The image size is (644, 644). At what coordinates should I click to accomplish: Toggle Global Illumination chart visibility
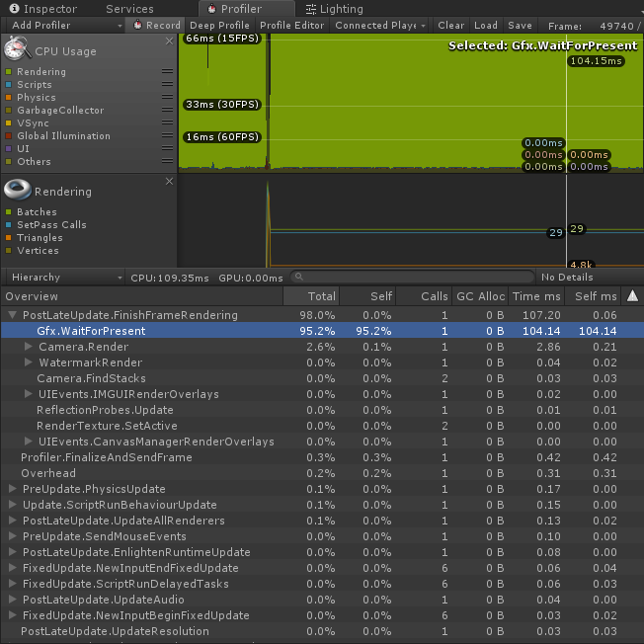pyautogui.click(x=8, y=136)
